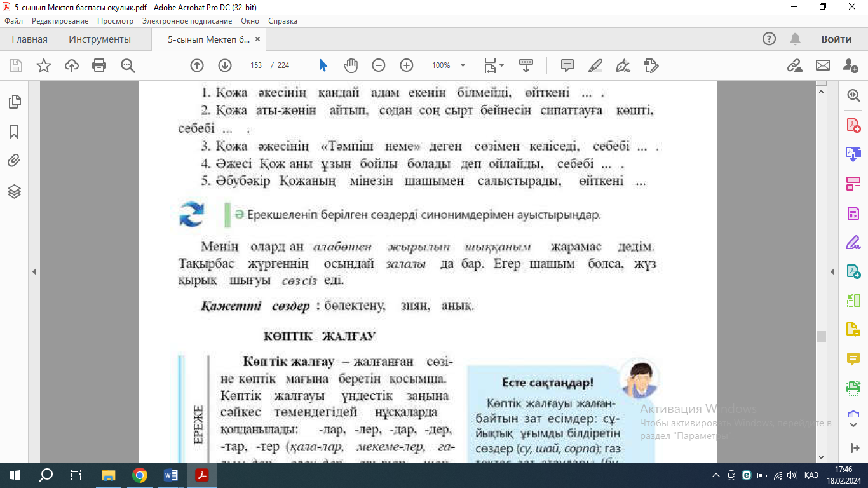Open the Layers panel

tap(14, 191)
